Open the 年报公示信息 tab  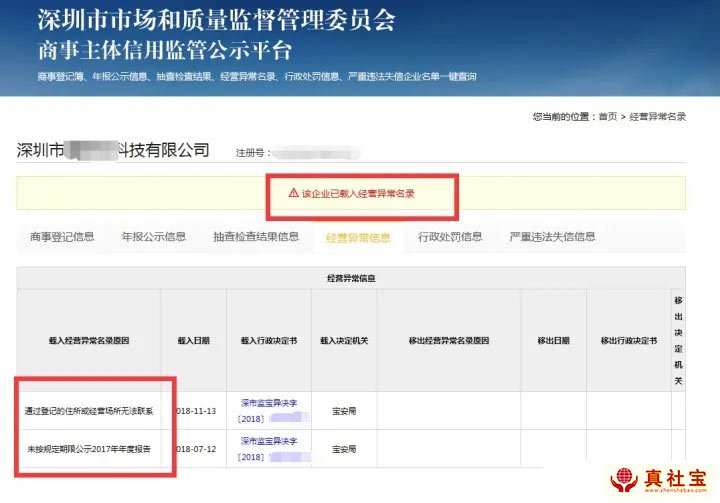154,237
